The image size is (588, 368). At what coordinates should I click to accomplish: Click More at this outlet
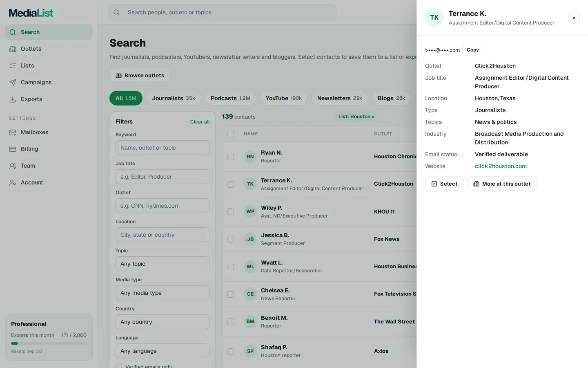tap(502, 184)
